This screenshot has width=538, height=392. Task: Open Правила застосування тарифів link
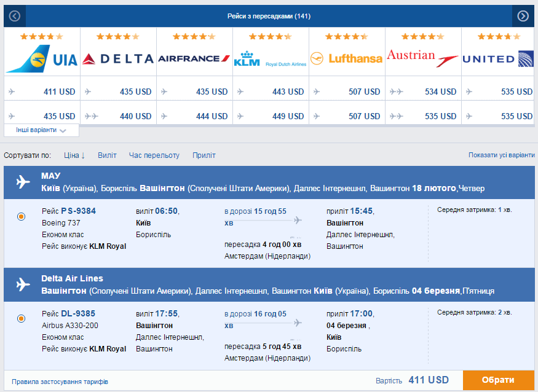coord(60,382)
